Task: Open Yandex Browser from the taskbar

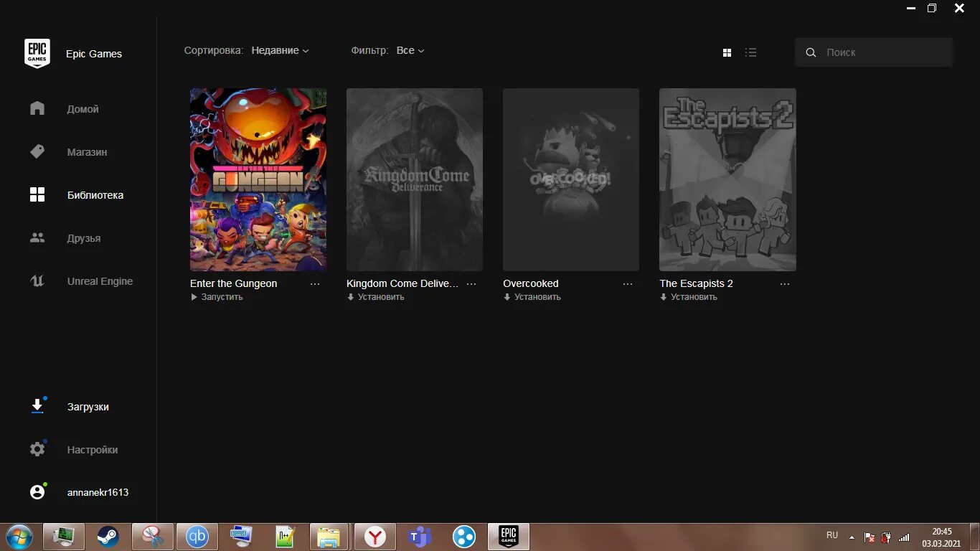Action: pos(375,537)
